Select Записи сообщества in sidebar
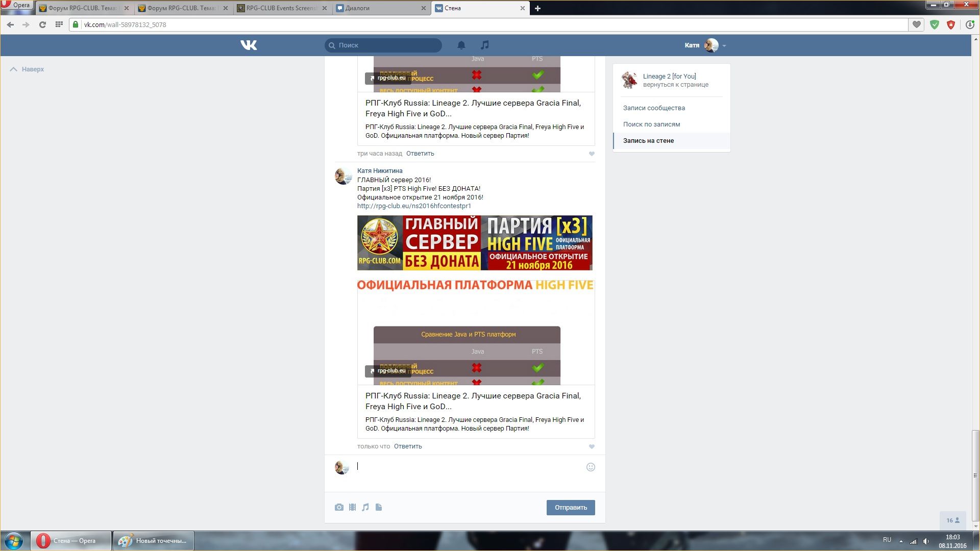The width and height of the screenshot is (980, 551). (x=654, y=108)
